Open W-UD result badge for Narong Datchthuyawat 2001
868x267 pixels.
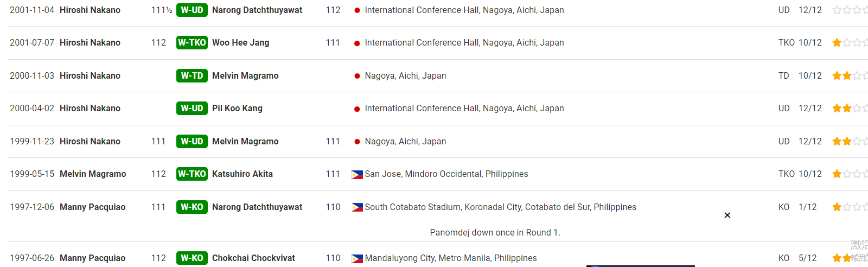[x=192, y=10]
